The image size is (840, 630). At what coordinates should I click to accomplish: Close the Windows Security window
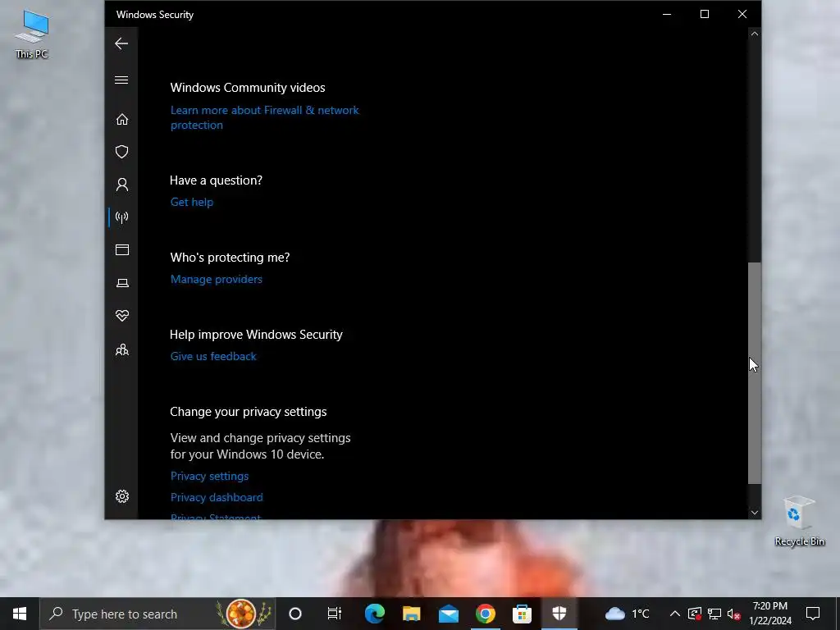point(742,15)
